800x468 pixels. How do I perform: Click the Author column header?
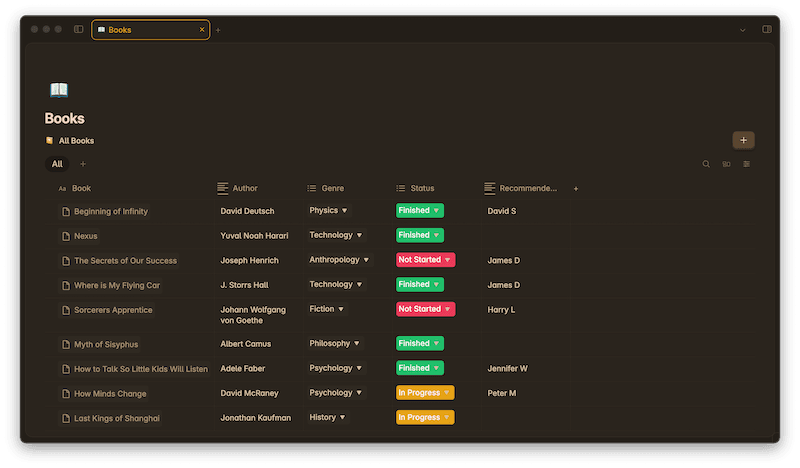coord(244,188)
